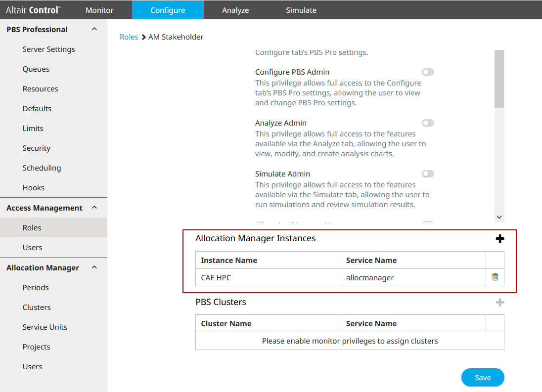542x392 pixels.
Task: Click the breadcrumb arrow separator
Action: [143, 37]
